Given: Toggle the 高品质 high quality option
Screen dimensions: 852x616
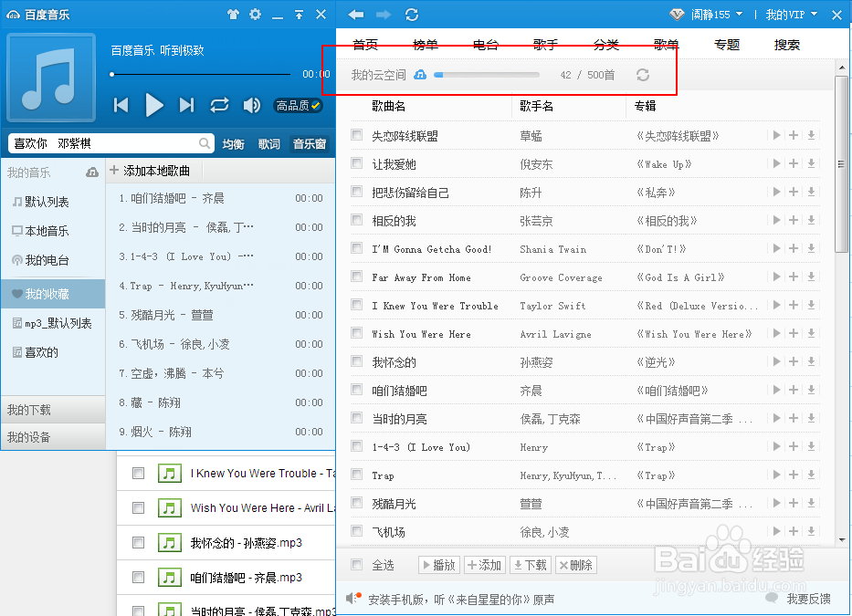Looking at the screenshot, I should pyautogui.click(x=298, y=105).
